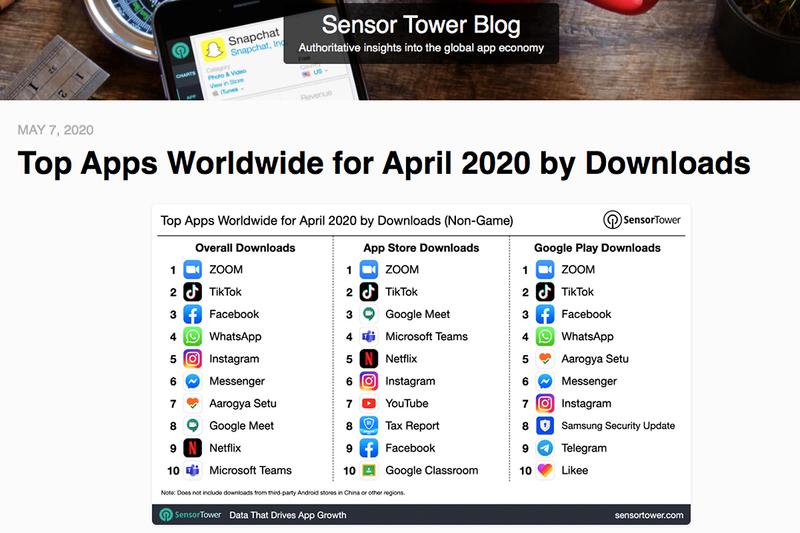Click 'WhatsApp' text in Google Play list
The width and height of the screenshot is (800, 533).
(587, 337)
